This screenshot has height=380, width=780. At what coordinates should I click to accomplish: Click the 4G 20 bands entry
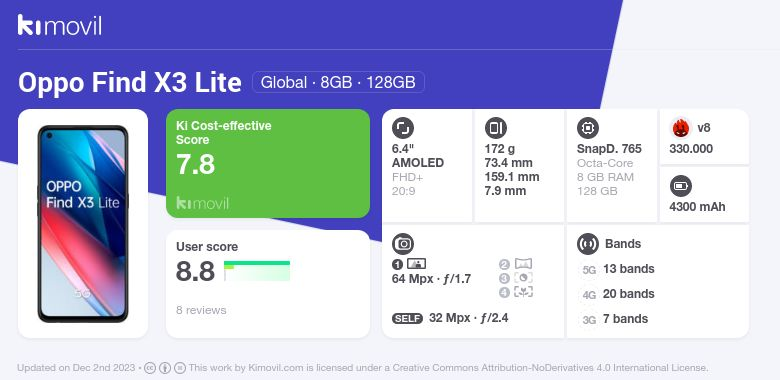617,294
